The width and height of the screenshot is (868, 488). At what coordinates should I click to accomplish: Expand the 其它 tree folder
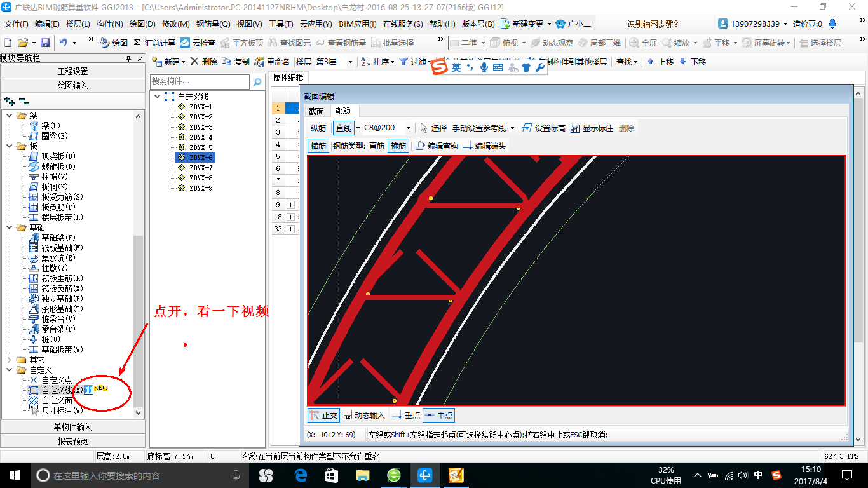tap(10, 360)
